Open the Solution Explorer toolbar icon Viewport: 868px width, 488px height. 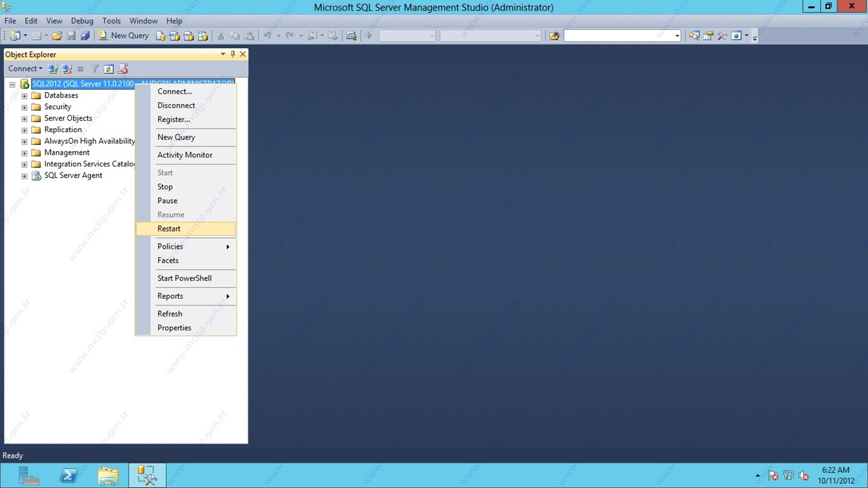tap(694, 36)
